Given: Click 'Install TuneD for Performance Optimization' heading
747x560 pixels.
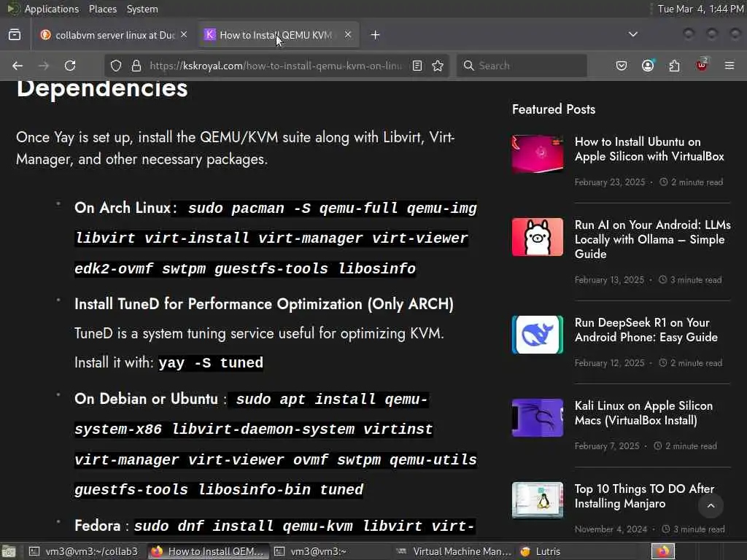Looking at the screenshot, I should (264, 304).
